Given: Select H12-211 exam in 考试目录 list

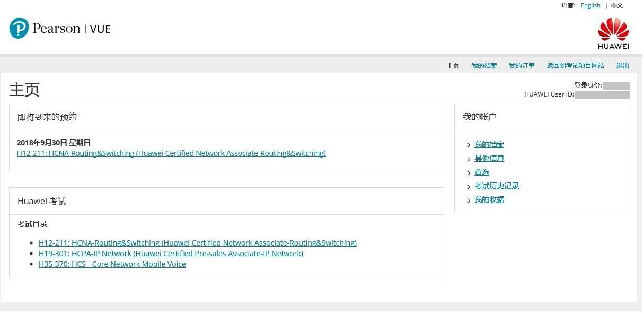Looking at the screenshot, I should 198,243.
